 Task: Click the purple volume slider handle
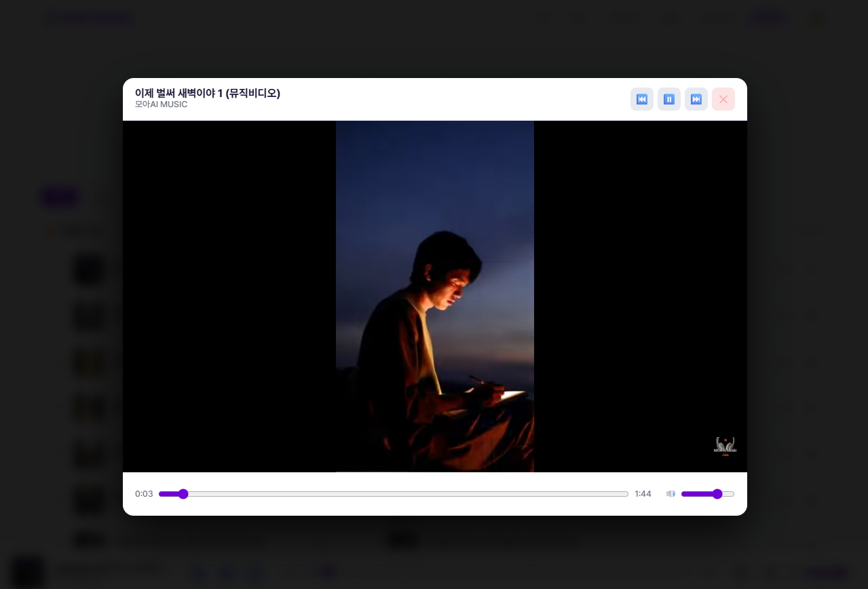pos(717,494)
